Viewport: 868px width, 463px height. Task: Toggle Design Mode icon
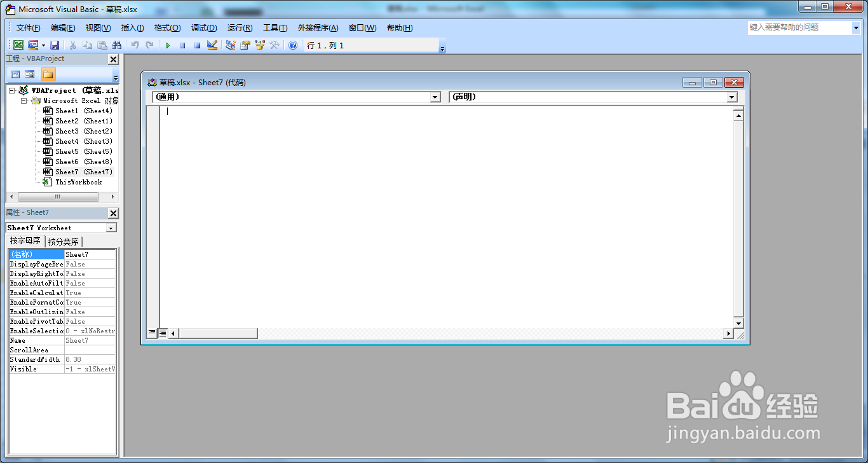click(x=212, y=45)
